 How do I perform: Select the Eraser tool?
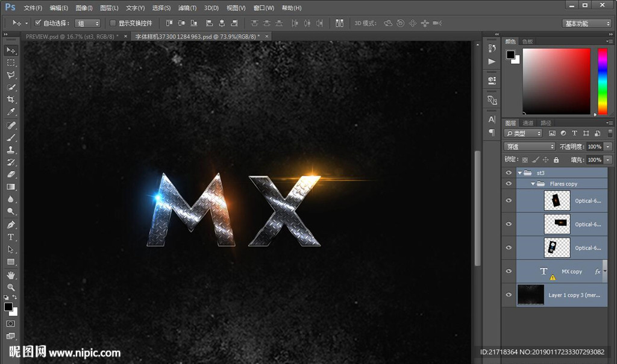click(11, 174)
